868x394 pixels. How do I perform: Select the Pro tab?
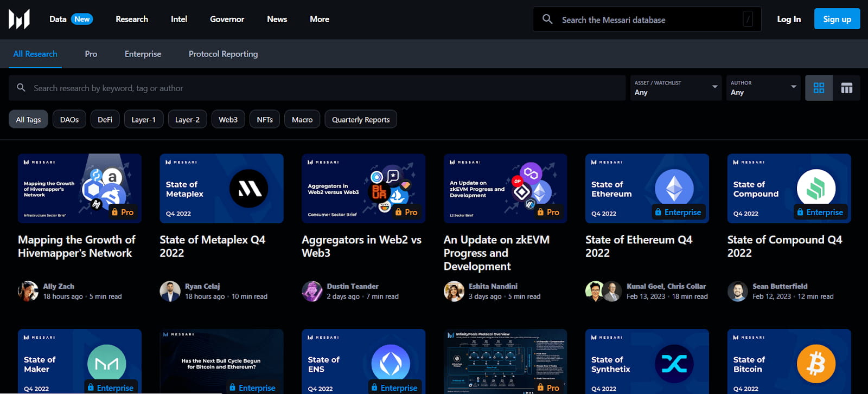point(91,54)
